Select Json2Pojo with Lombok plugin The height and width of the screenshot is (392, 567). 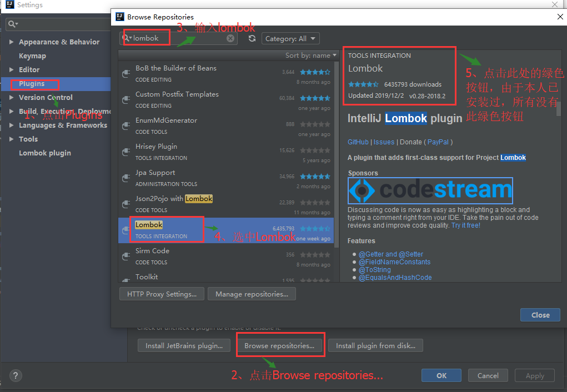tap(226, 204)
